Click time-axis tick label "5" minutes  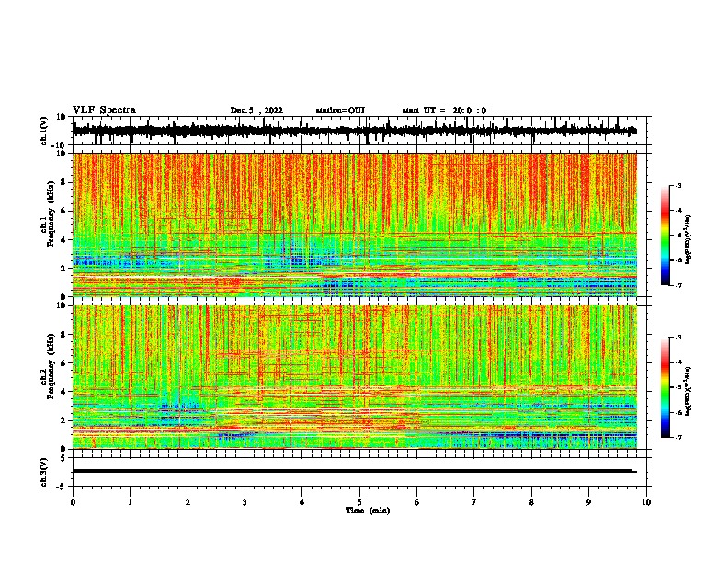(359, 502)
